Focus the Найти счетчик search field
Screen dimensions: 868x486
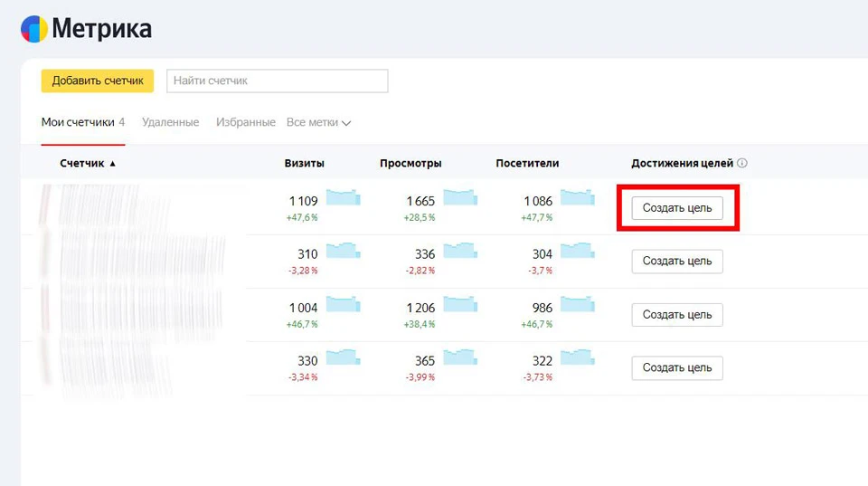click(278, 81)
